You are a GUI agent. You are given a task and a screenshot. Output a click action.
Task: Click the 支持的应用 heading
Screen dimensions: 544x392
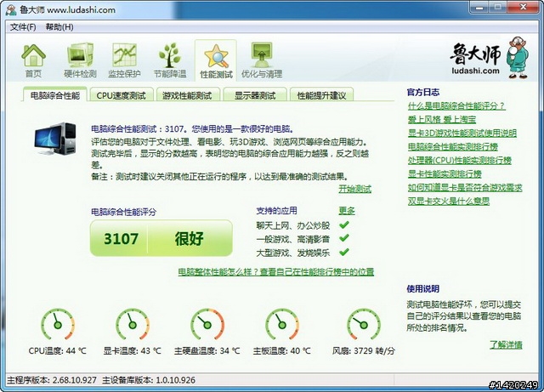[x=276, y=211]
